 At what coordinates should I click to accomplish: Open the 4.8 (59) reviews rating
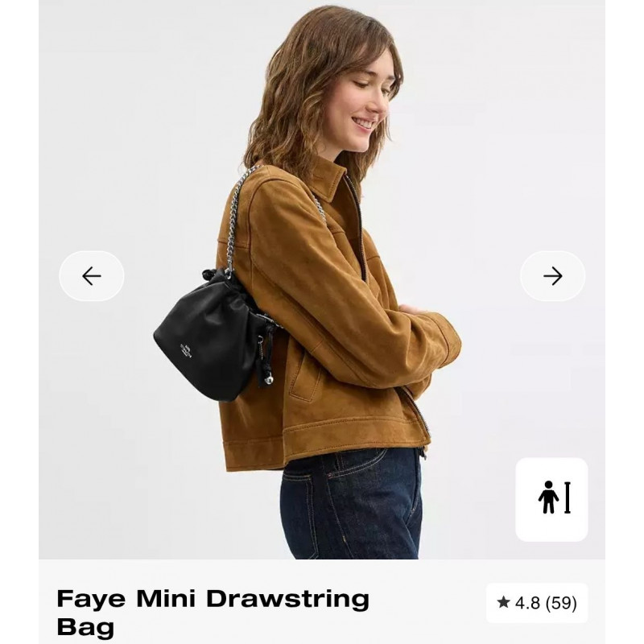[537, 603]
